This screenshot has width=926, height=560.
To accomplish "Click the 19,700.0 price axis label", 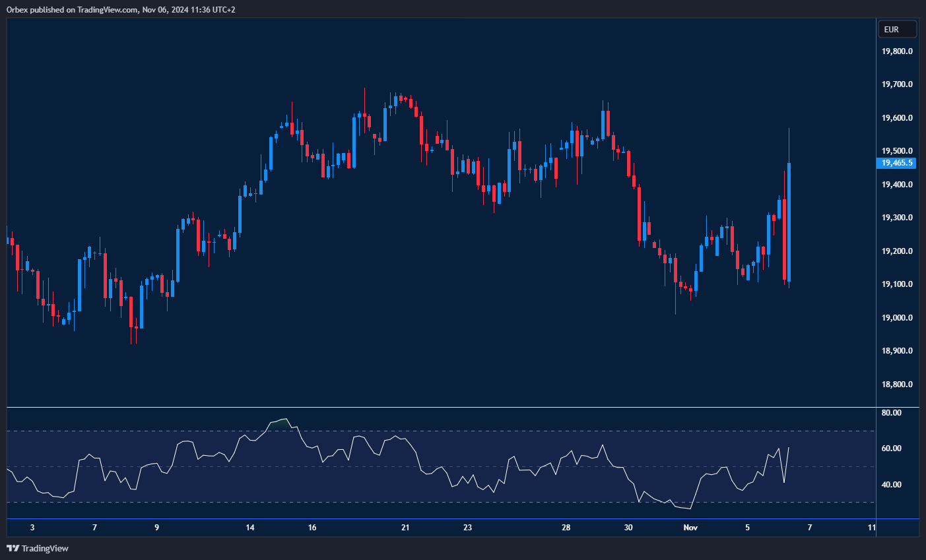I will 897,84.
